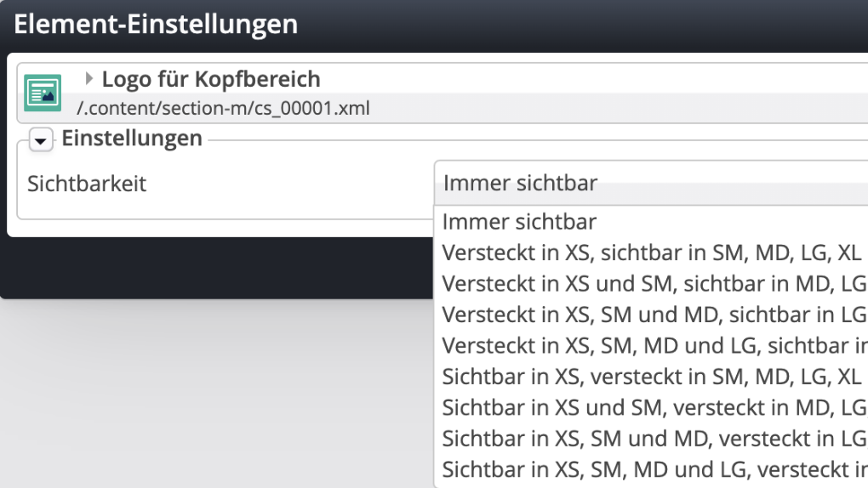Click the 'Logo für Kopfbereich' title text
Viewport: 868px width, 488px height.
pyautogui.click(x=211, y=80)
